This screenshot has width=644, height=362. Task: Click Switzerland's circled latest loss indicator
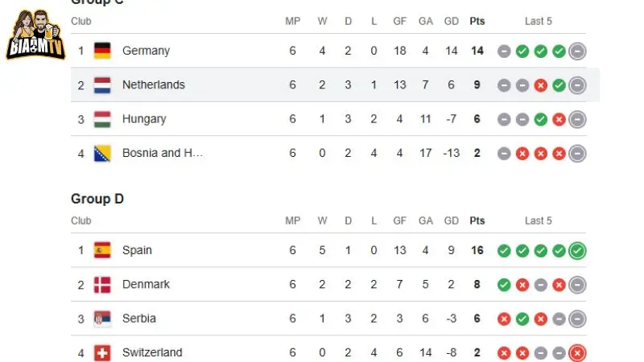pos(577,353)
